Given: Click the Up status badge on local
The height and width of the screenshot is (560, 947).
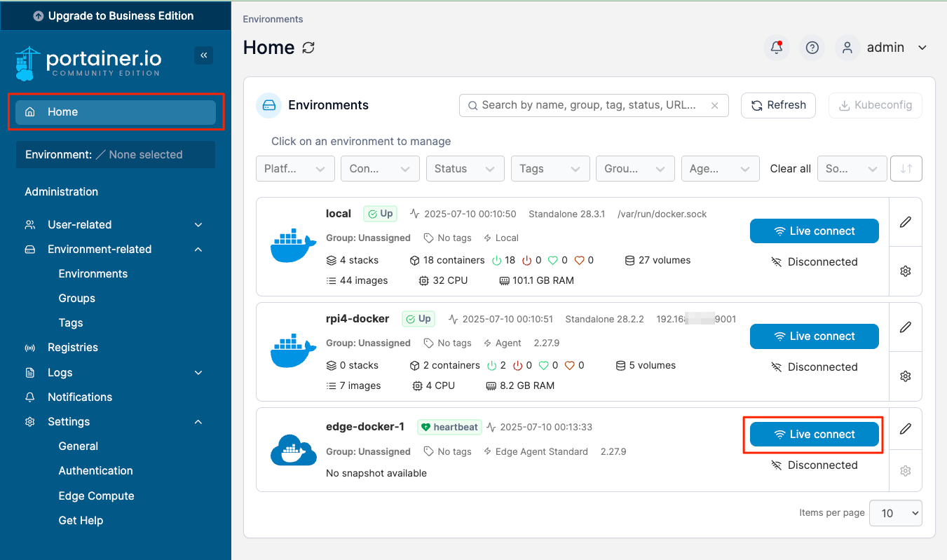Looking at the screenshot, I should click(x=380, y=214).
